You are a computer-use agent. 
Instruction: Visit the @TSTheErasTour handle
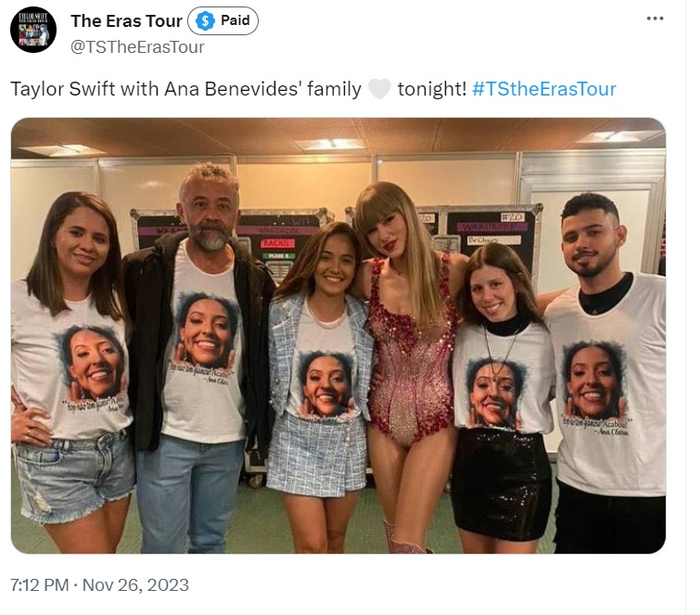[137, 47]
